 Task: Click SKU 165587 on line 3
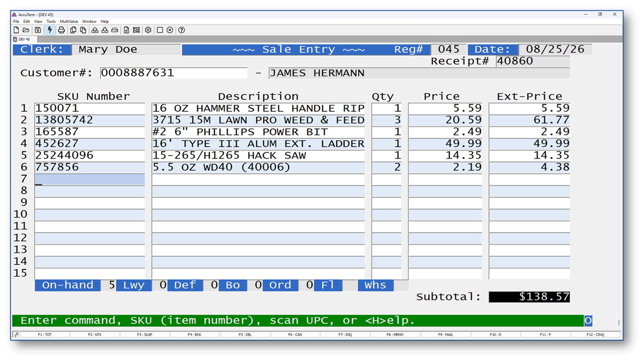90,132
